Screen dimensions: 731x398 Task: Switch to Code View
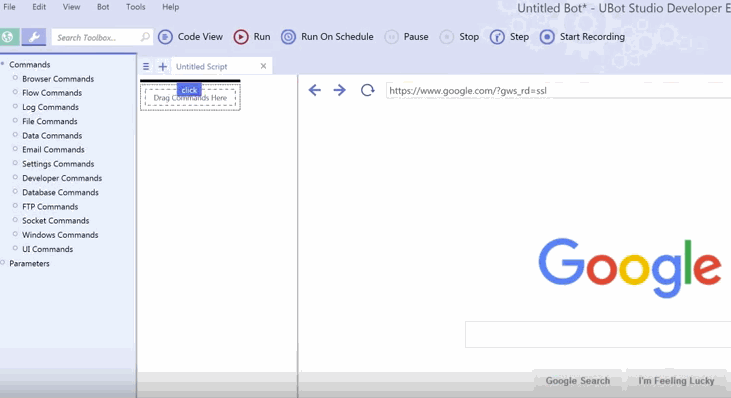190,37
